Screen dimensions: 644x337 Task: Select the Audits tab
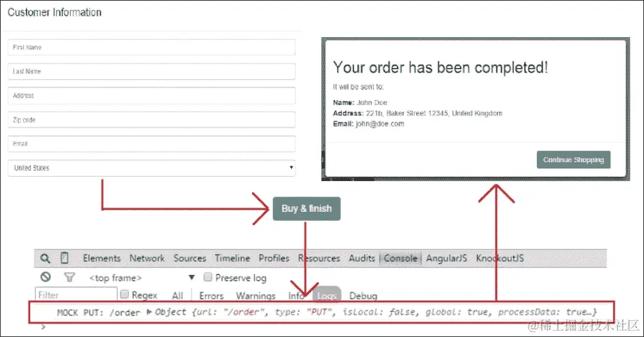point(362,258)
